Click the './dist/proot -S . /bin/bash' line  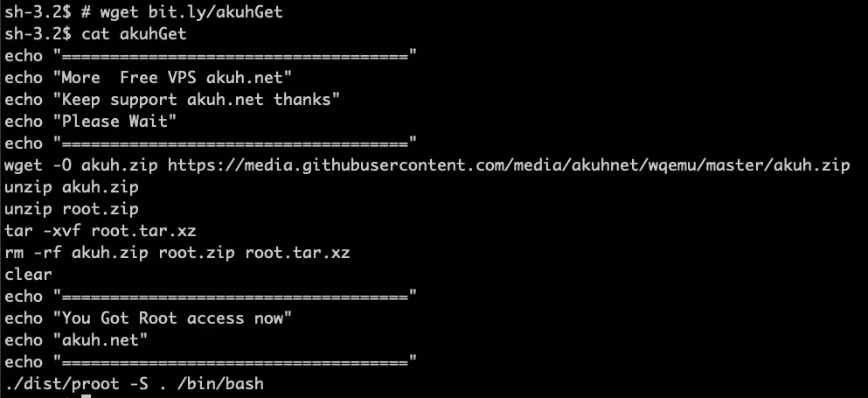(134, 384)
